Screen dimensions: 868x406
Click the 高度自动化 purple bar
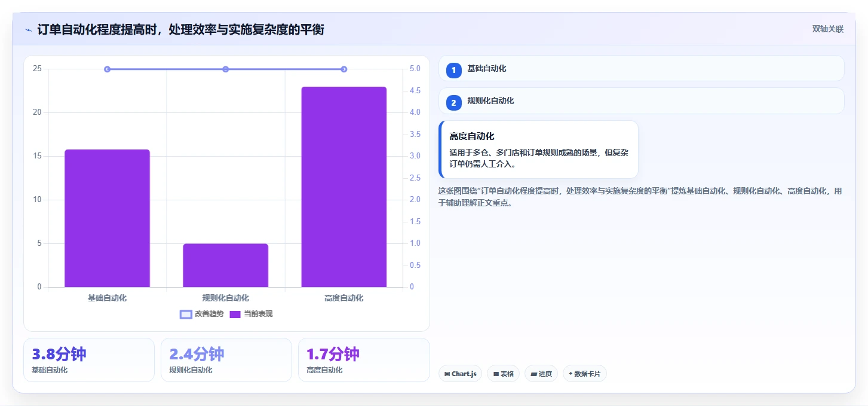(x=343, y=187)
